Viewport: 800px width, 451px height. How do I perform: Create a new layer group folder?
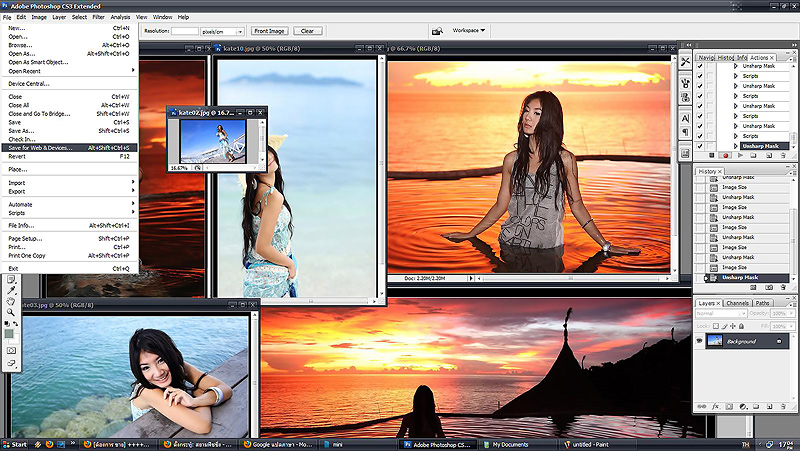[x=756, y=407]
